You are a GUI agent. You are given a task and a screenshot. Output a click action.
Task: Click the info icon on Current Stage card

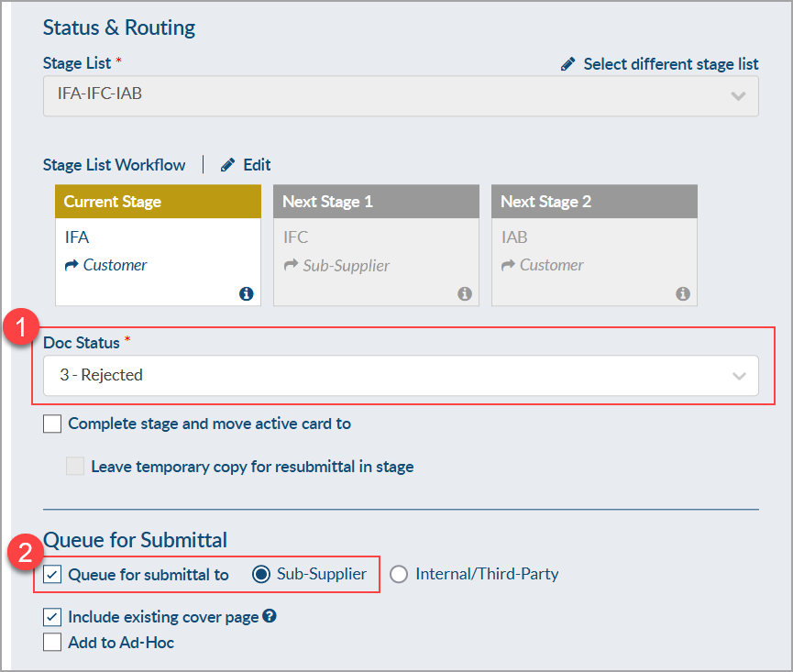(x=246, y=294)
